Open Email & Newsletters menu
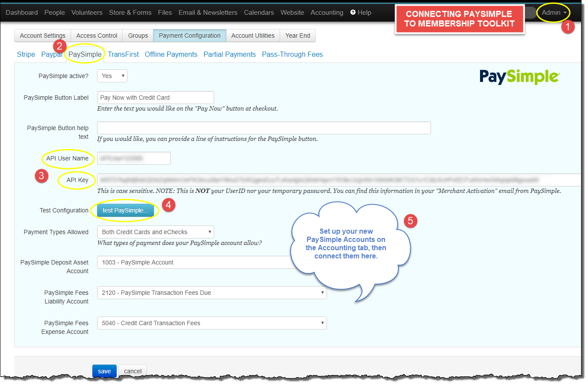 tap(208, 13)
